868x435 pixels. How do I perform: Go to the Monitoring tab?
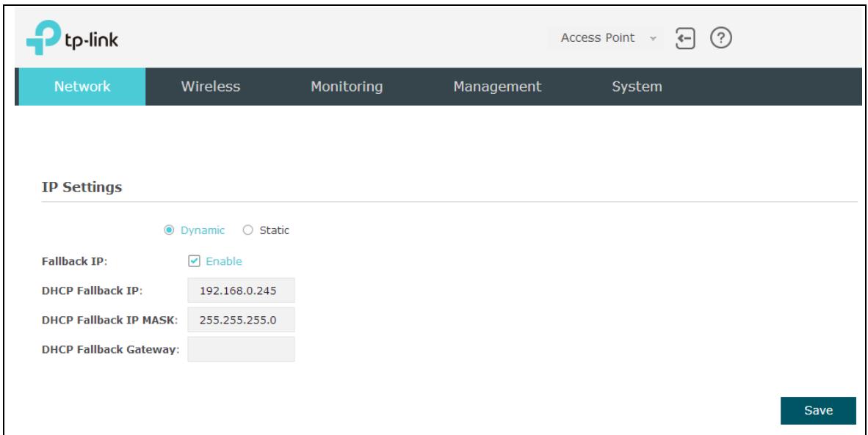tap(347, 87)
